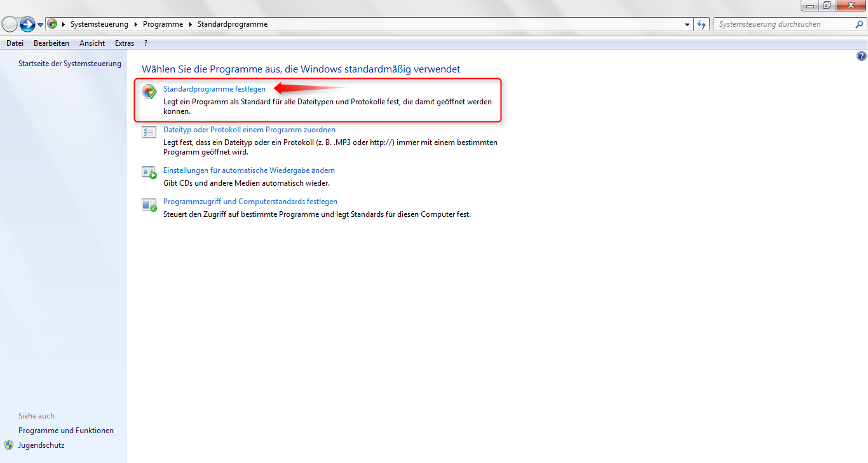Screen dimensions: 868x463
Task: Open help with the blue question mark icon
Action: pyautogui.click(x=861, y=57)
